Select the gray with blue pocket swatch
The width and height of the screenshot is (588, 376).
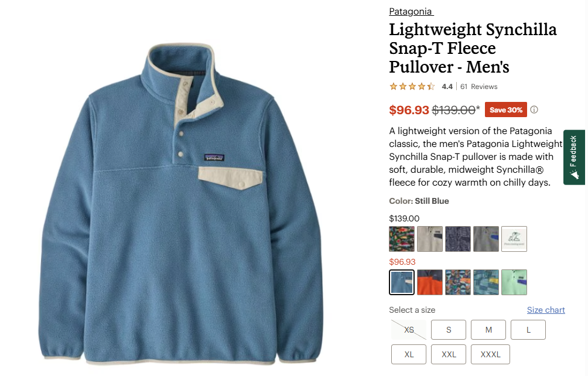(x=486, y=239)
